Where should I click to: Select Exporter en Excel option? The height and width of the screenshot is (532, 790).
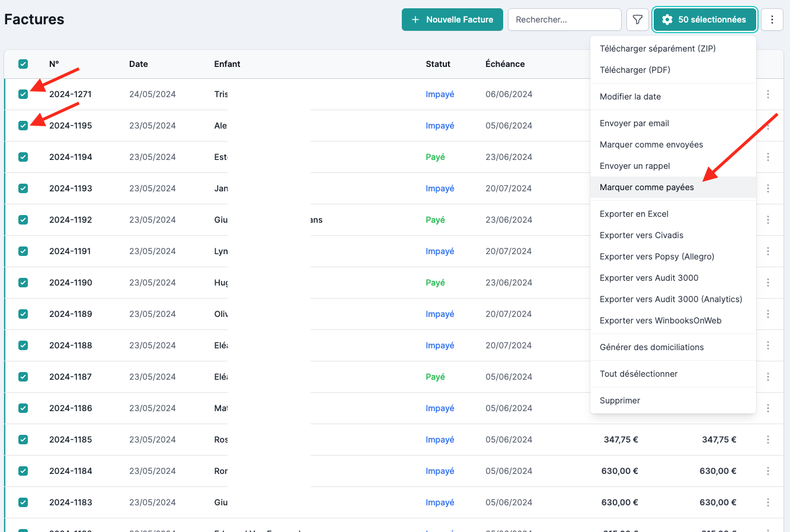pos(634,214)
